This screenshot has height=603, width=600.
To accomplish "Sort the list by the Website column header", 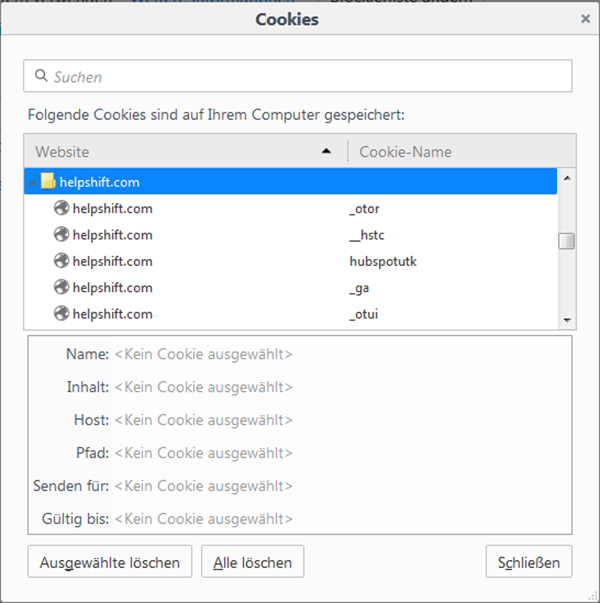I will tap(186, 151).
